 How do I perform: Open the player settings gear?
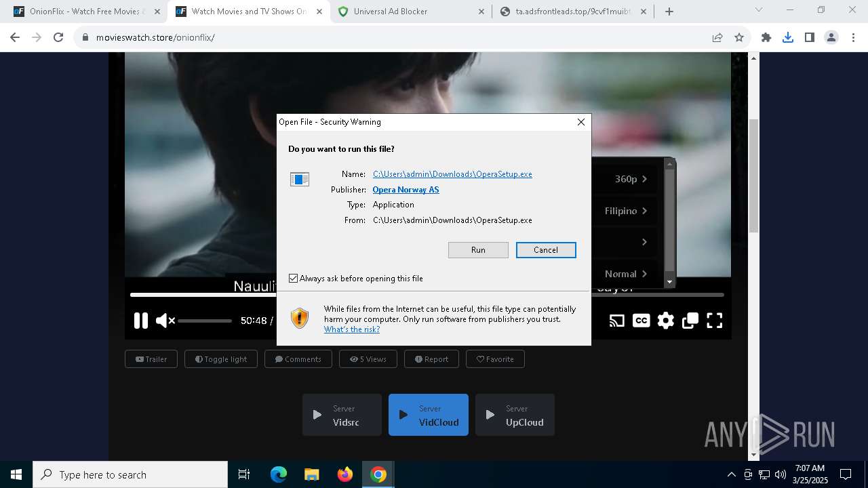[666, 321]
